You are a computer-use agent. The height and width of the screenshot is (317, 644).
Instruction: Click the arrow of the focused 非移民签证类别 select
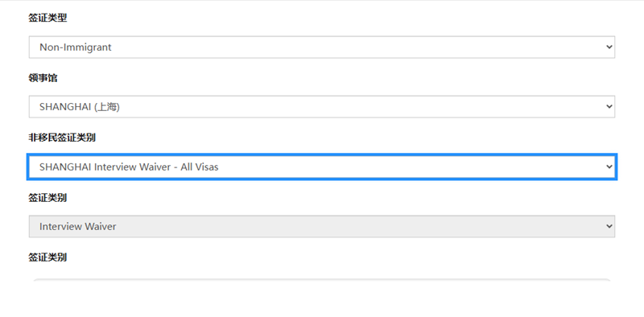pos(609,167)
